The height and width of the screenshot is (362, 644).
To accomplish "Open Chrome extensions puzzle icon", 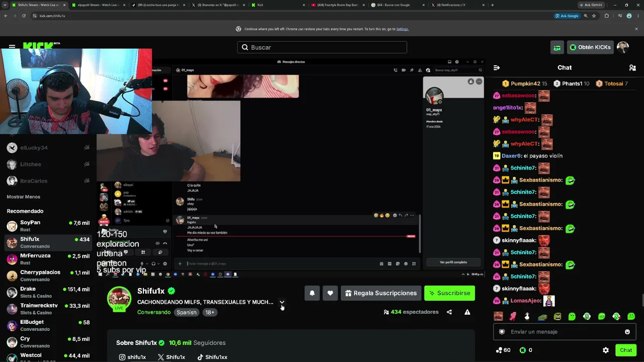I will pos(606,16).
